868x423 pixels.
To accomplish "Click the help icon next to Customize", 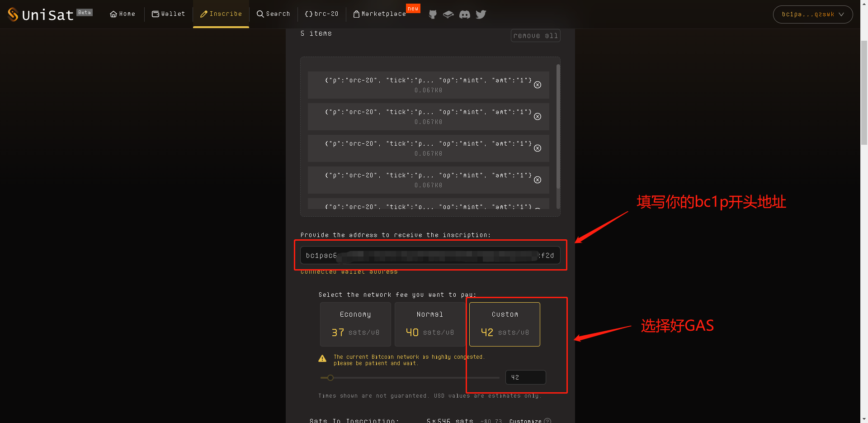I will 547,421.
